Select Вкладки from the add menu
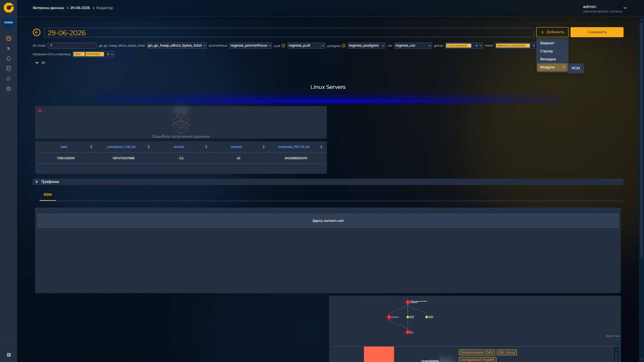This screenshot has width=644, height=362. point(548,59)
